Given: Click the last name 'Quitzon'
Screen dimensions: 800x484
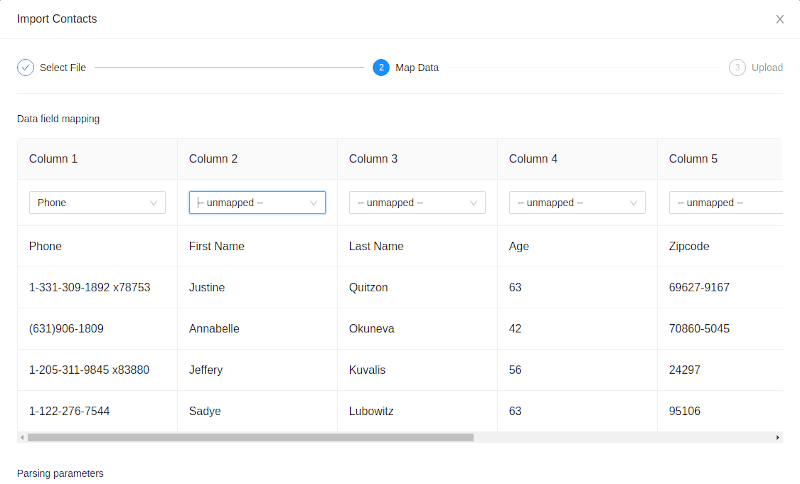Looking at the screenshot, I should (368, 287).
